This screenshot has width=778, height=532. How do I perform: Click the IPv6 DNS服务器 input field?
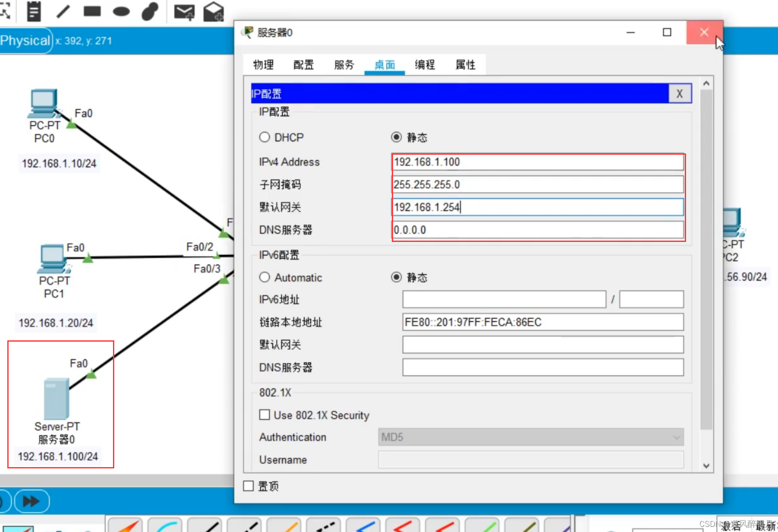coord(543,367)
